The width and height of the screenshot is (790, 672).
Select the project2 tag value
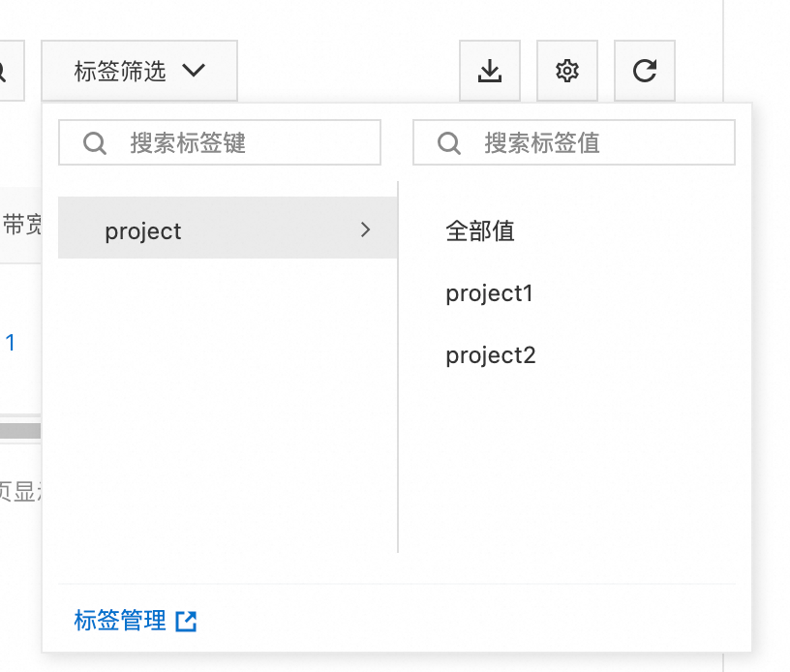pos(491,355)
